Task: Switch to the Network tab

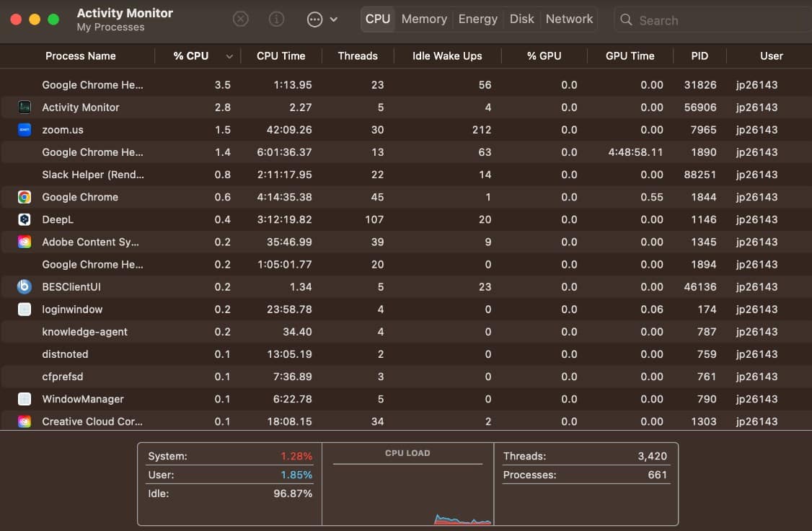Action: click(569, 19)
